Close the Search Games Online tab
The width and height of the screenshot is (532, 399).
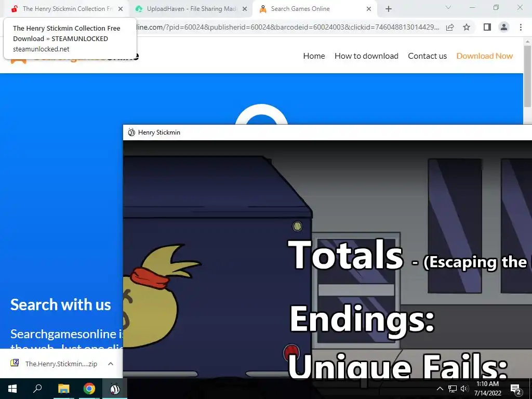click(369, 9)
